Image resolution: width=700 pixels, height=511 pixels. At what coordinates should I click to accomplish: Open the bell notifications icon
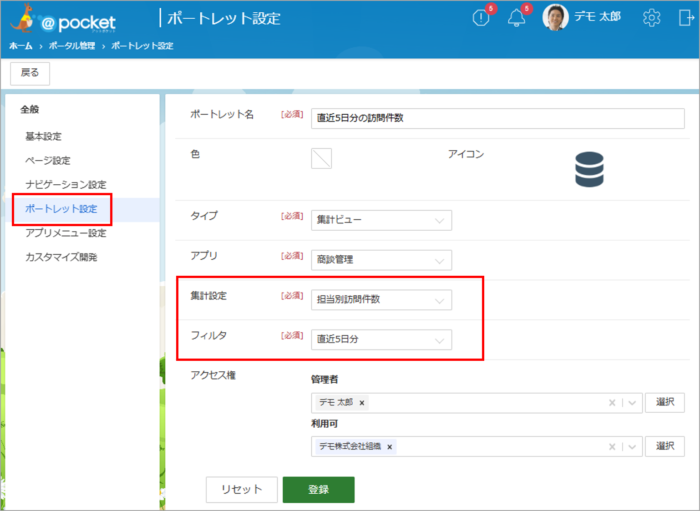click(517, 18)
